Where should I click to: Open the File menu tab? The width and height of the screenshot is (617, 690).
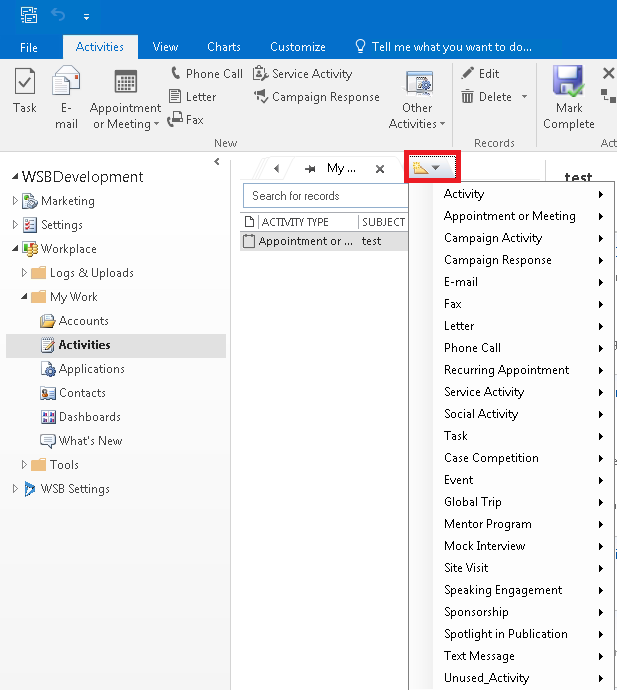coord(29,47)
